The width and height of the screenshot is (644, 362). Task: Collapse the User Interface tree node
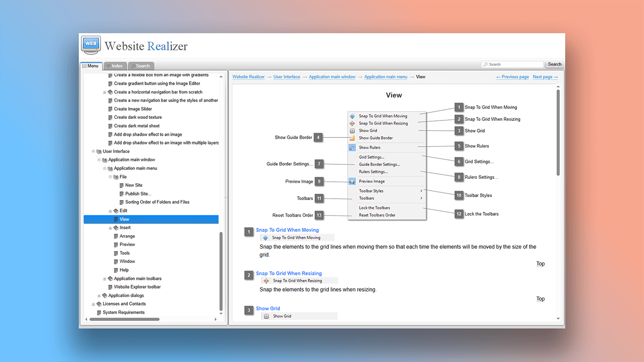pyautogui.click(x=93, y=151)
